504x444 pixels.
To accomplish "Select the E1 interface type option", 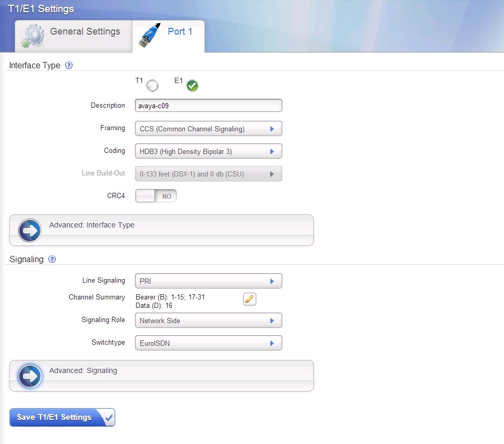I will [192, 86].
